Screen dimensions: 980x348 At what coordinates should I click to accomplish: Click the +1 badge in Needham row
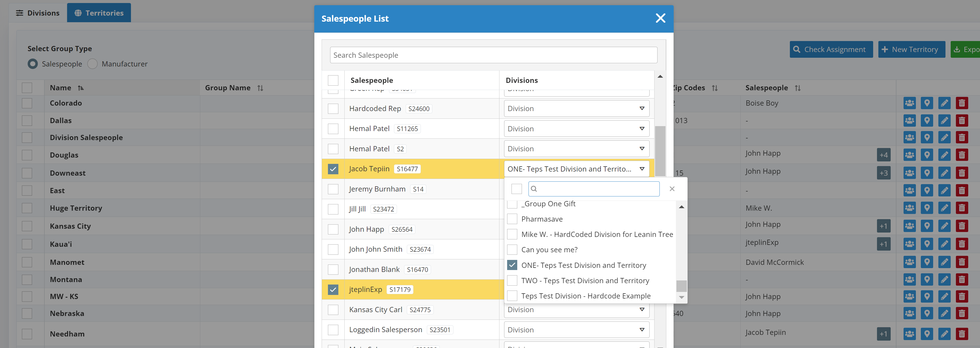point(883,334)
